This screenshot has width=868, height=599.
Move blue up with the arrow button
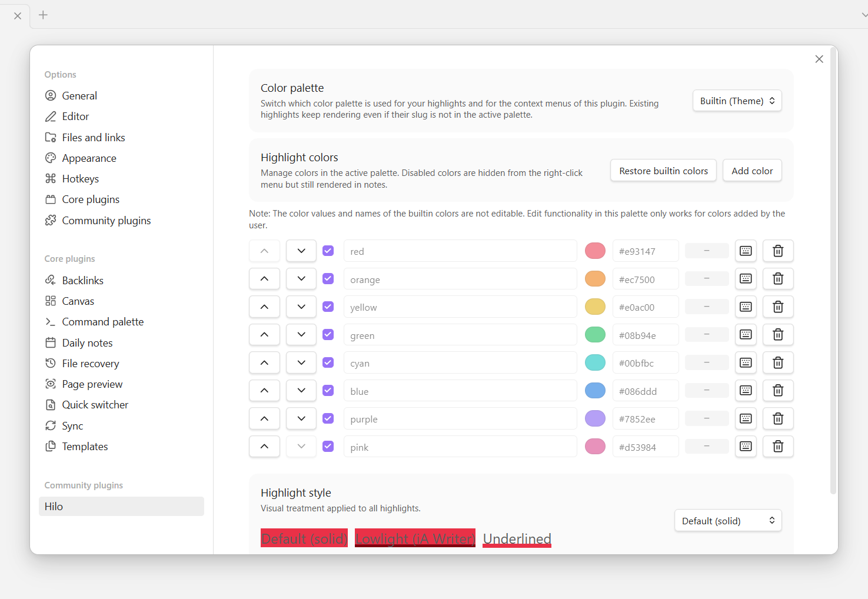264,391
